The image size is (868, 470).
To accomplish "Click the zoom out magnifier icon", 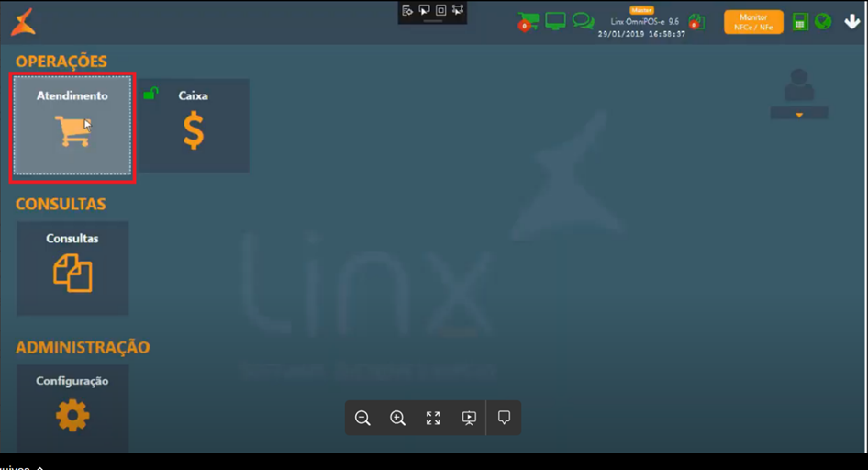I will point(362,418).
